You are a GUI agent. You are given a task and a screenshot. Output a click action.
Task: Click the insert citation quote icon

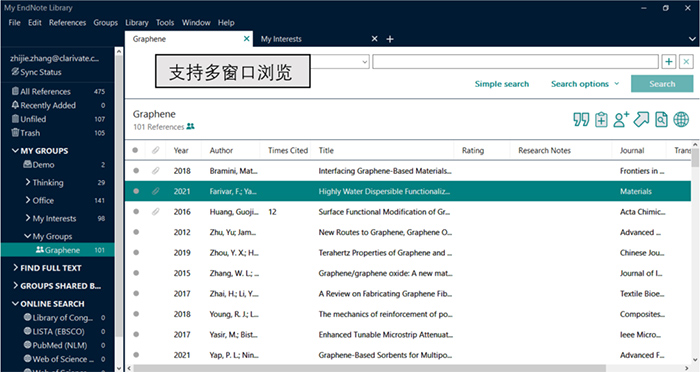tap(581, 119)
